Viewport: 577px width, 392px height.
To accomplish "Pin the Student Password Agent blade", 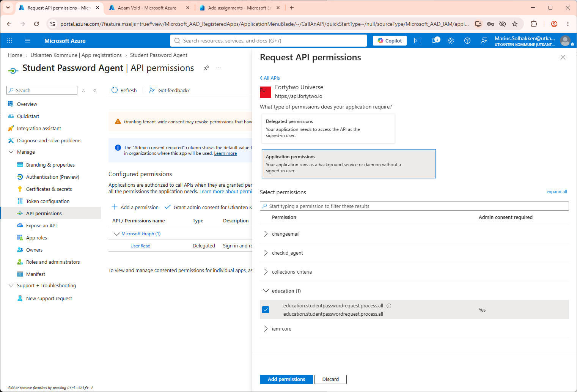I will 206,68.
